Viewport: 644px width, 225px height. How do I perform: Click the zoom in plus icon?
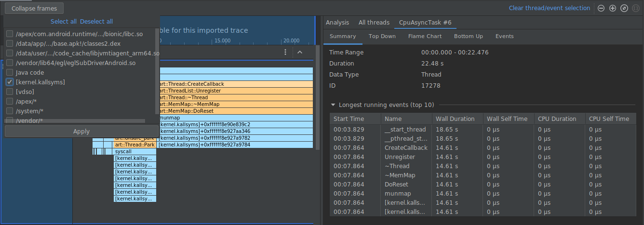613,8
